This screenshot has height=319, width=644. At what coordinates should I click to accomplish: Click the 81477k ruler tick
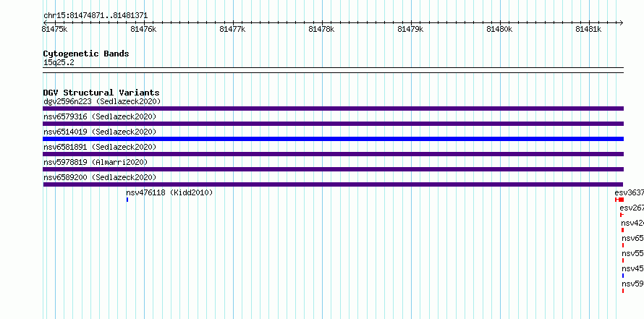point(232,29)
